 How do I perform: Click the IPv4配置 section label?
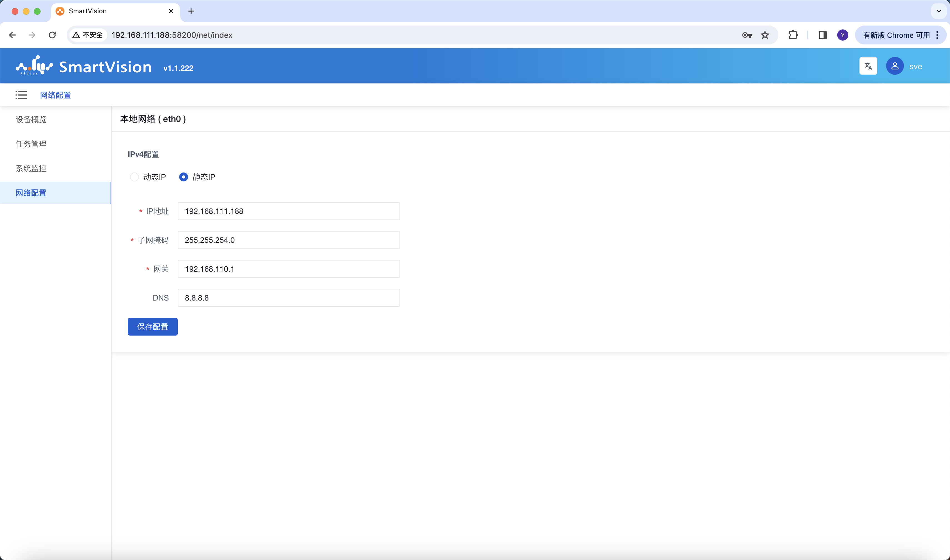143,154
